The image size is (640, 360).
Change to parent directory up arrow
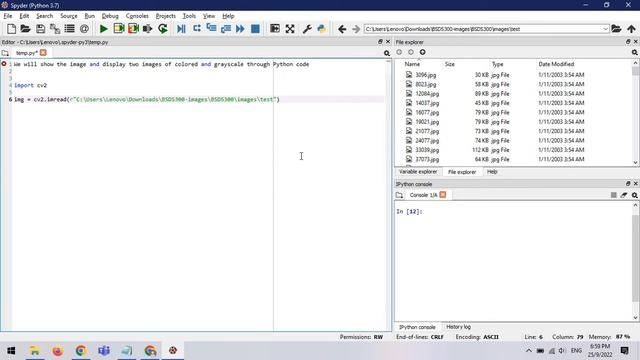point(631,29)
